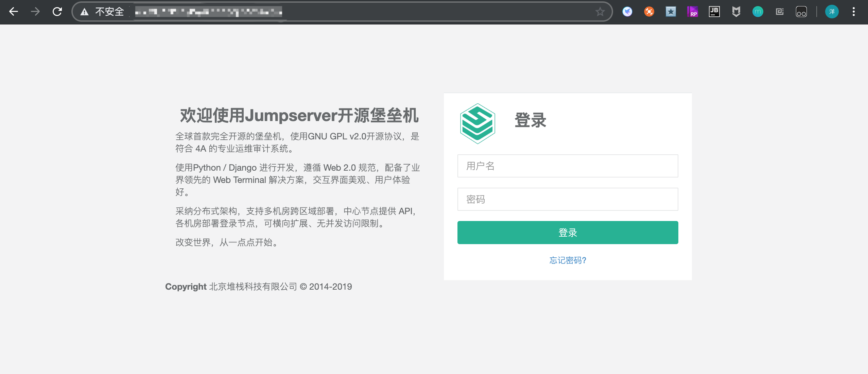Click the not secure warning triangle icon
This screenshot has width=868, height=374.
84,12
